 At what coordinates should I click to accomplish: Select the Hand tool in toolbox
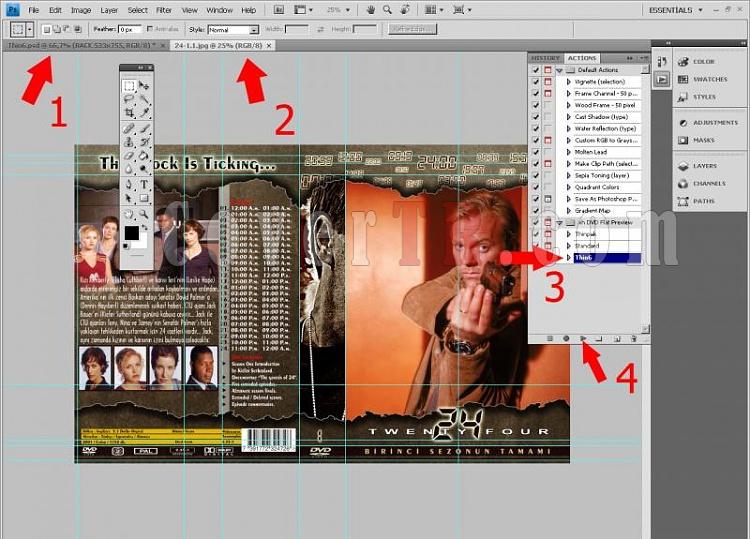(129, 214)
